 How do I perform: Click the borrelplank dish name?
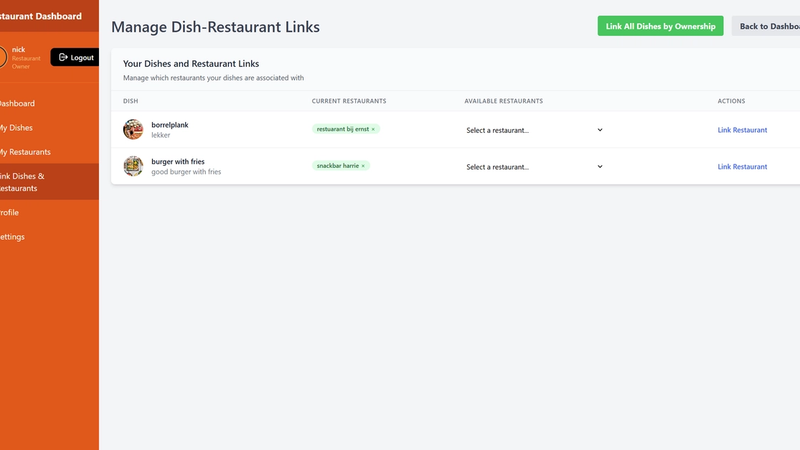(170, 125)
